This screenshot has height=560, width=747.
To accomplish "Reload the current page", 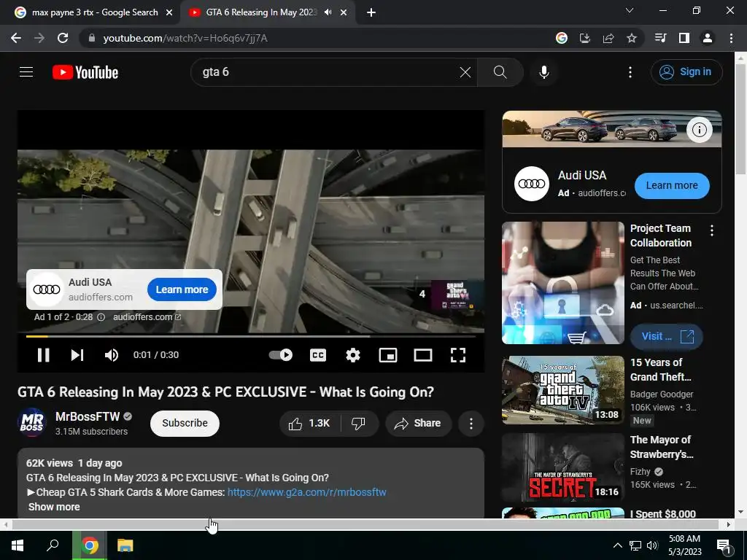I will click(63, 38).
